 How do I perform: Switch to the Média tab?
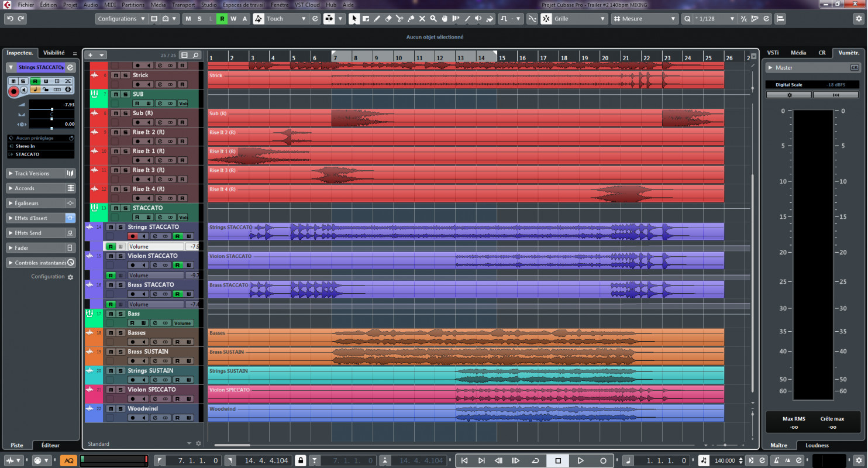pyautogui.click(x=798, y=53)
